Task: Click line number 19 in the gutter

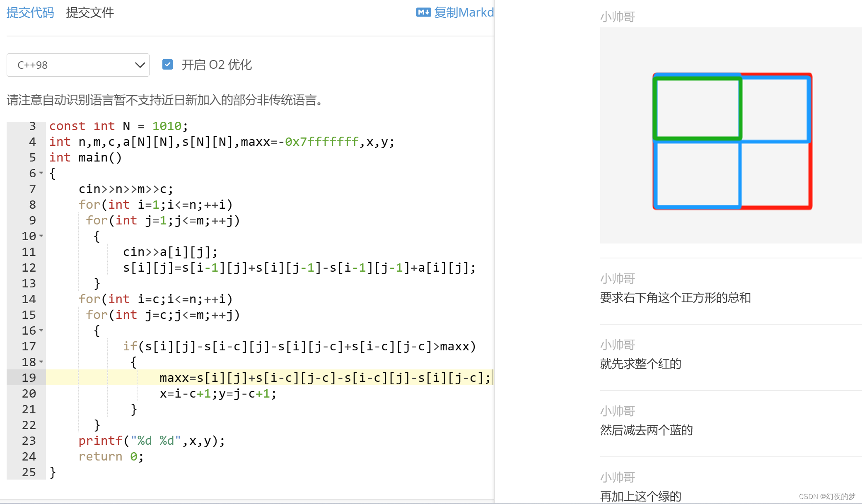Action: (x=29, y=378)
